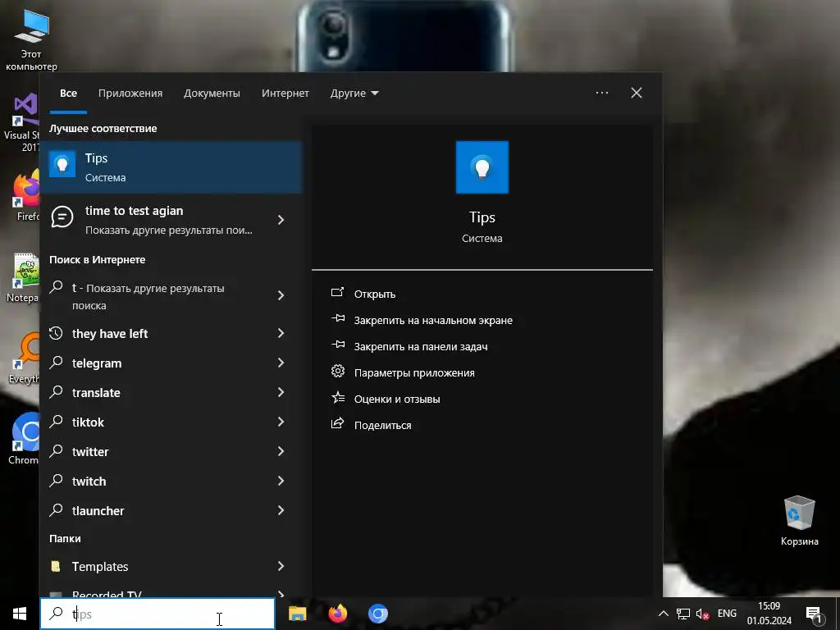The width and height of the screenshot is (840, 630).
Task: Expand the twitter suggestion arrow
Action: point(281,451)
